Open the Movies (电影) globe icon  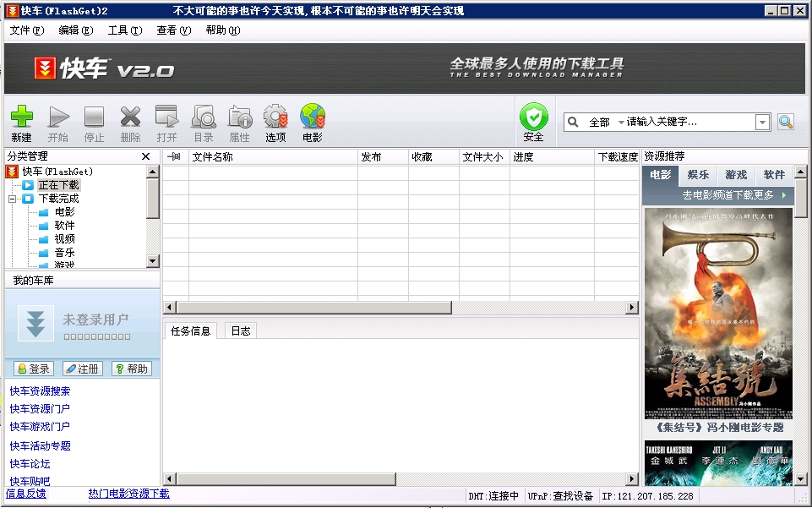pos(313,117)
